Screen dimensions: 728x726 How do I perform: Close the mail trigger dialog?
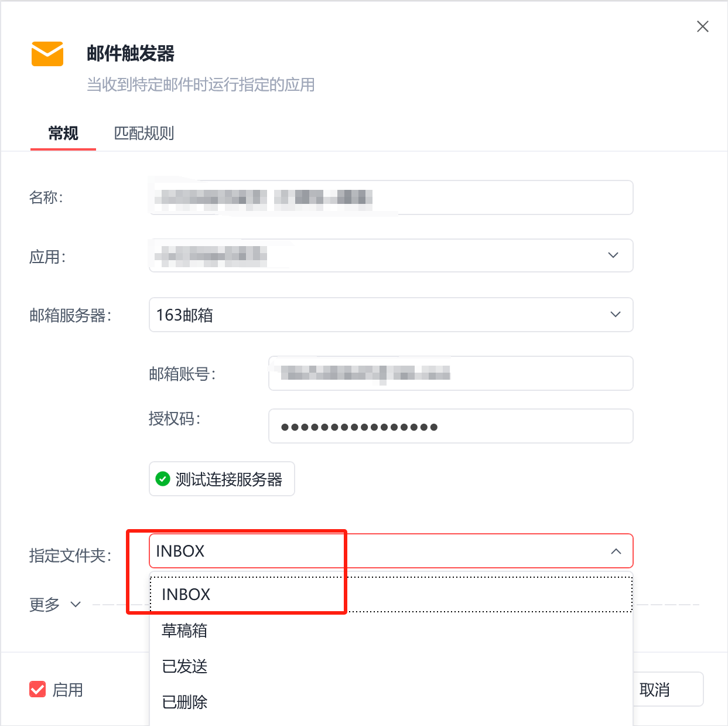coord(702,26)
